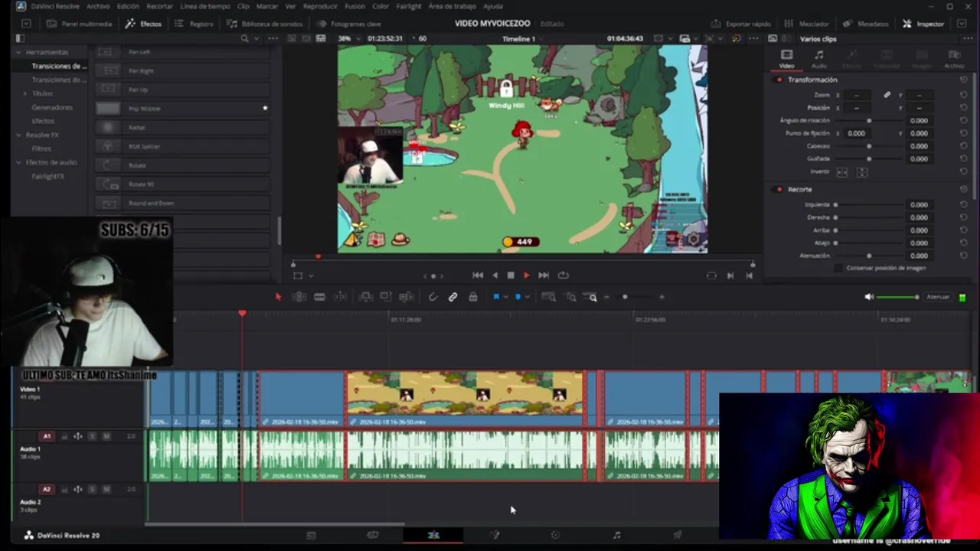
Task: Toggle the link clips chain icon
Action: point(452,297)
